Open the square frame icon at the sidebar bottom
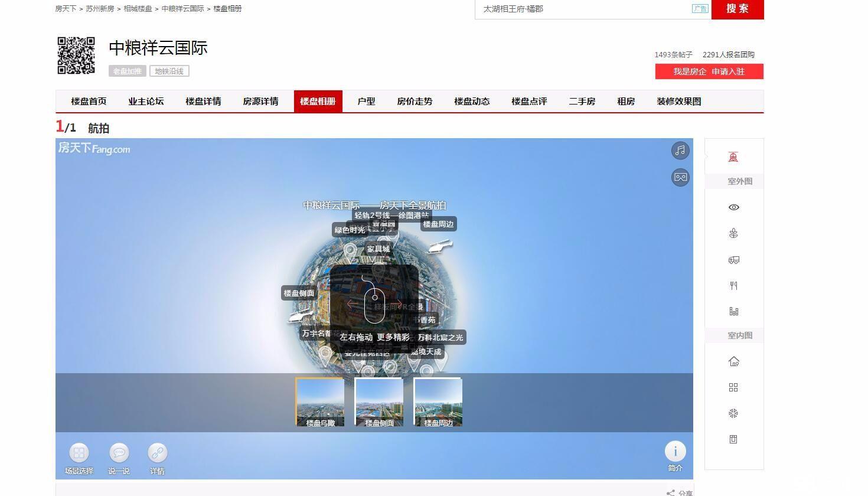This screenshot has width=868, height=496. pyautogui.click(x=733, y=439)
